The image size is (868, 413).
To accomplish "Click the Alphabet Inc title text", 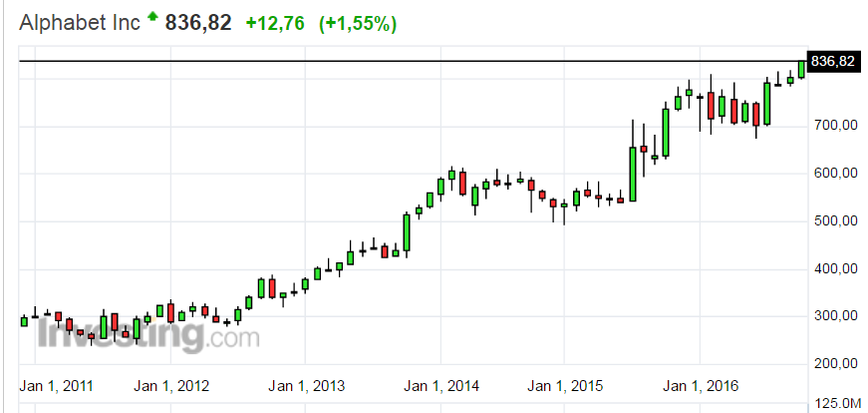I will pyautogui.click(x=80, y=23).
